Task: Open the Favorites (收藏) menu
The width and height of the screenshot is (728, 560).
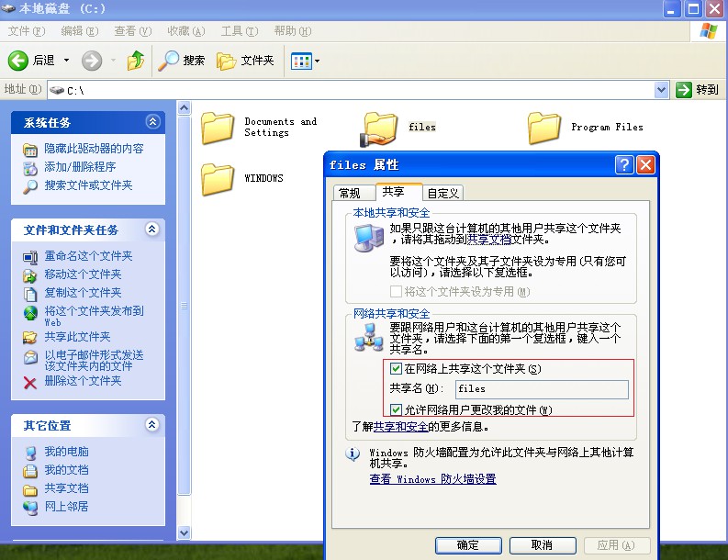Action: click(x=185, y=31)
